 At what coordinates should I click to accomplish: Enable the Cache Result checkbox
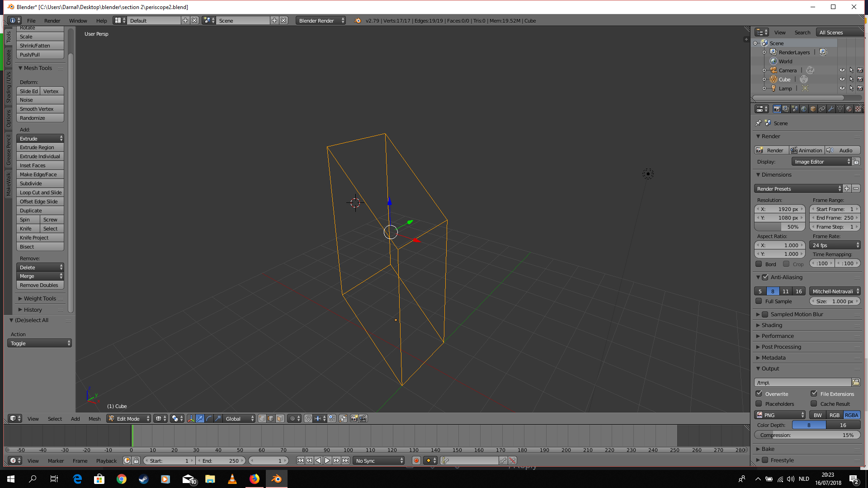pos(814,404)
